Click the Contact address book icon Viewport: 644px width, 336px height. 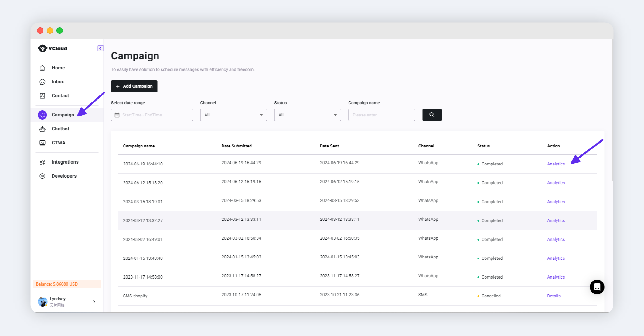pyautogui.click(x=43, y=96)
